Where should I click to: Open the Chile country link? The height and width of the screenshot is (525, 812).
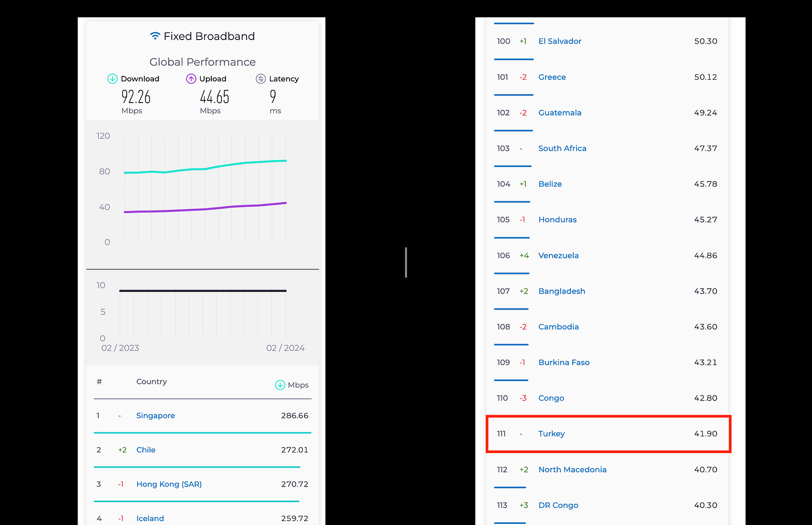pos(146,450)
